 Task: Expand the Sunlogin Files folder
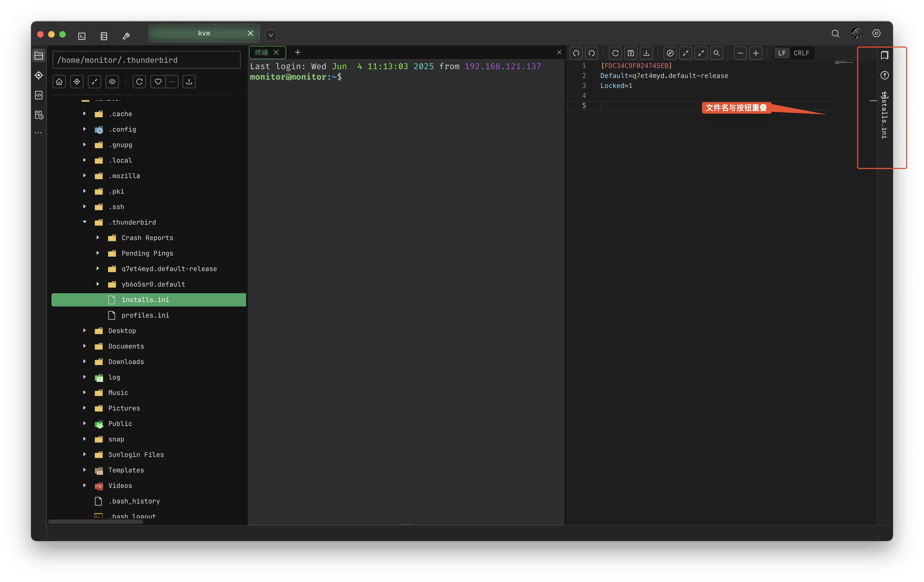click(84, 454)
